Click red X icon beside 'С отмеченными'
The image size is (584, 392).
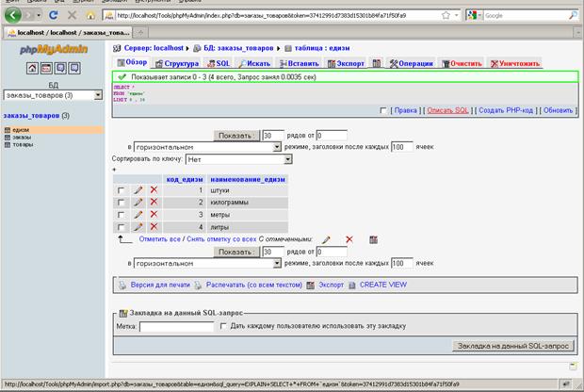tap(349, 239)
